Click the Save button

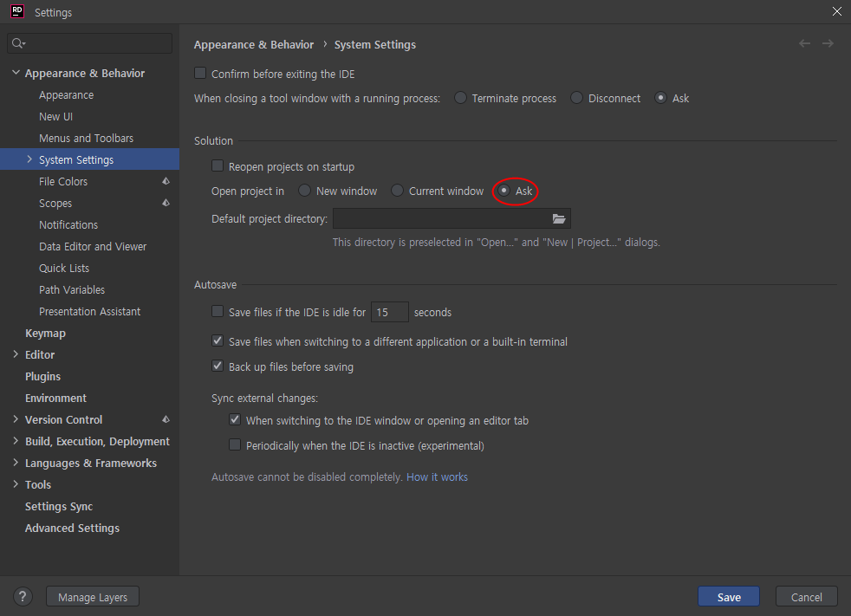tap(728, 596)
